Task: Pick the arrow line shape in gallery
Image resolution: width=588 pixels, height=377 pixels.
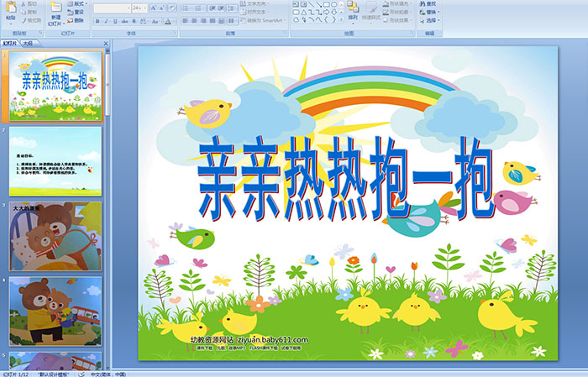Action: click(x=318, y=4)
